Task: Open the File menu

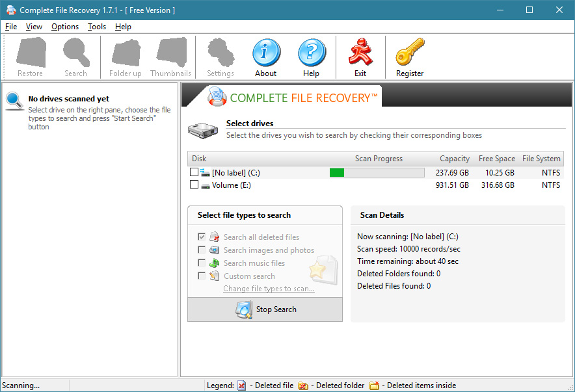Action: tap(11, 27)
